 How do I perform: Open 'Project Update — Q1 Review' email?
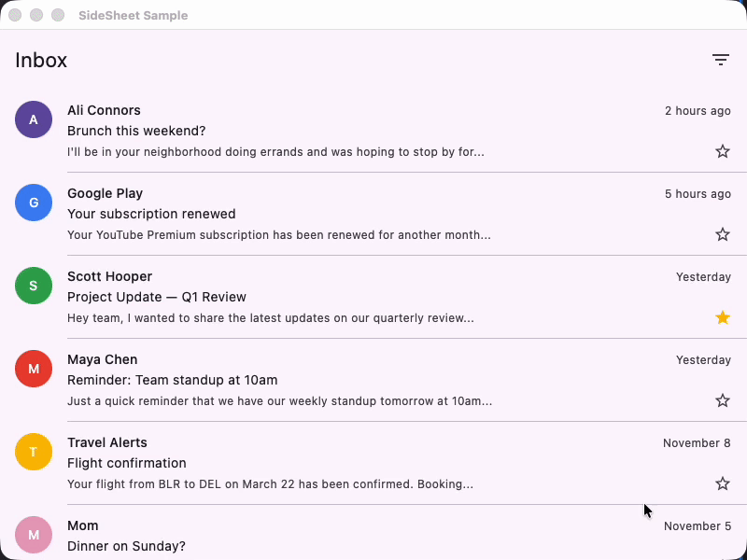pyautogui.click(x=157, y=297)
